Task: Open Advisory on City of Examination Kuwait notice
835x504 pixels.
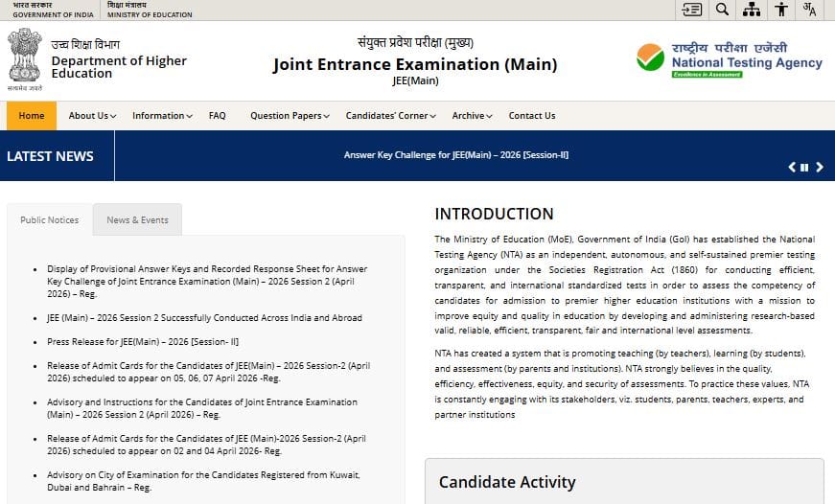Action: tap(203, 481)
